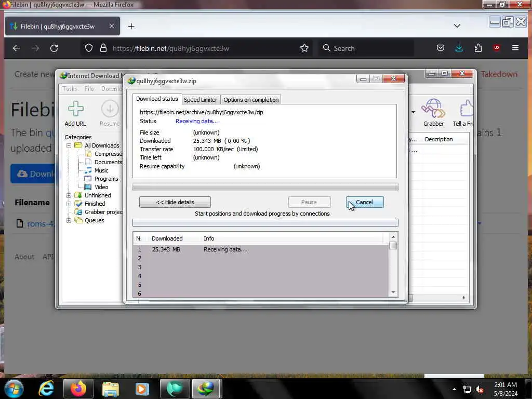The image size is (532, 399).
Task: Click the muted volume tray icon
Action: 480,389
